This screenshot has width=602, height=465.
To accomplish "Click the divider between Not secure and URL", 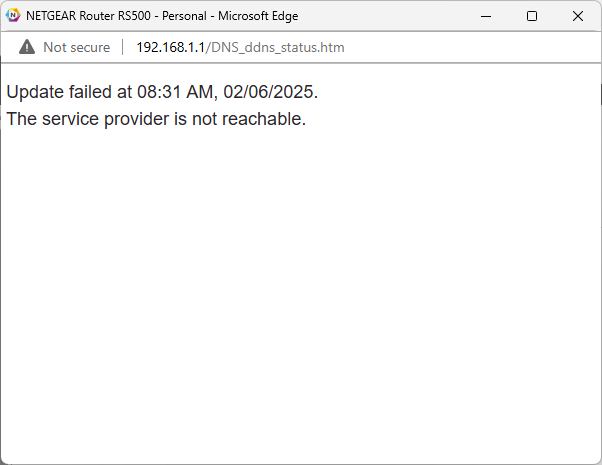I will coord(123,47).
